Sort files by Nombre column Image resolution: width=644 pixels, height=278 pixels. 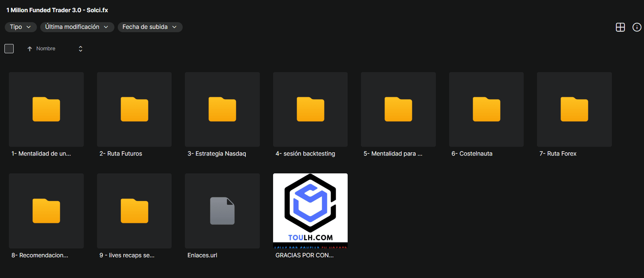coord(45,48)
